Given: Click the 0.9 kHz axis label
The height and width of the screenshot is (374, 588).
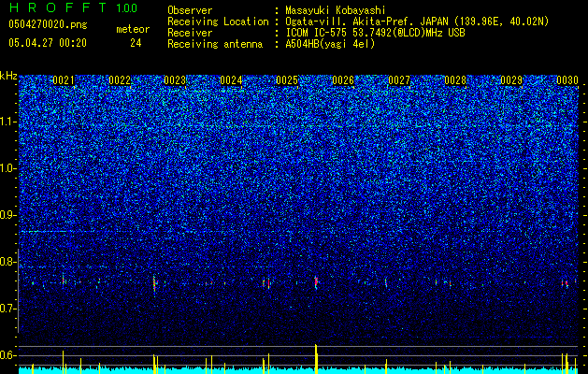Looking at the screenshot, I should coord(8,215).
